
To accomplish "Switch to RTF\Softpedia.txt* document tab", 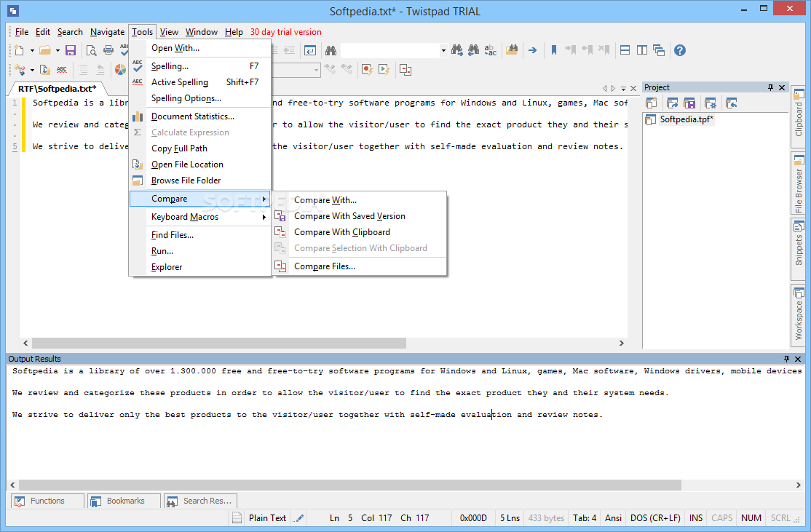I will click(57, 89).
